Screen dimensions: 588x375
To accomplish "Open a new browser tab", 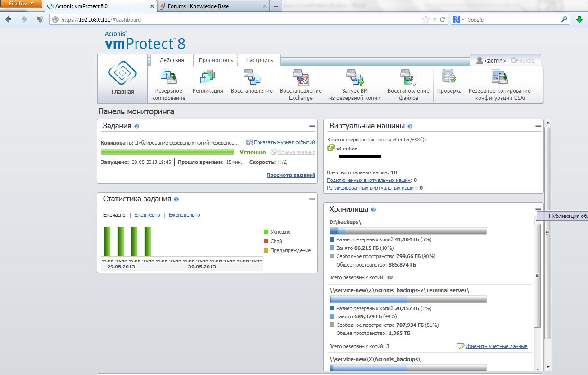I will click(276, 6).
